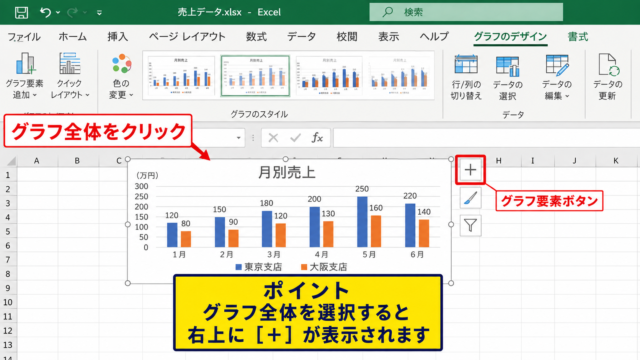Switch to the 校閲 tab
Viewport: 640px width, 360px height.
347,37
